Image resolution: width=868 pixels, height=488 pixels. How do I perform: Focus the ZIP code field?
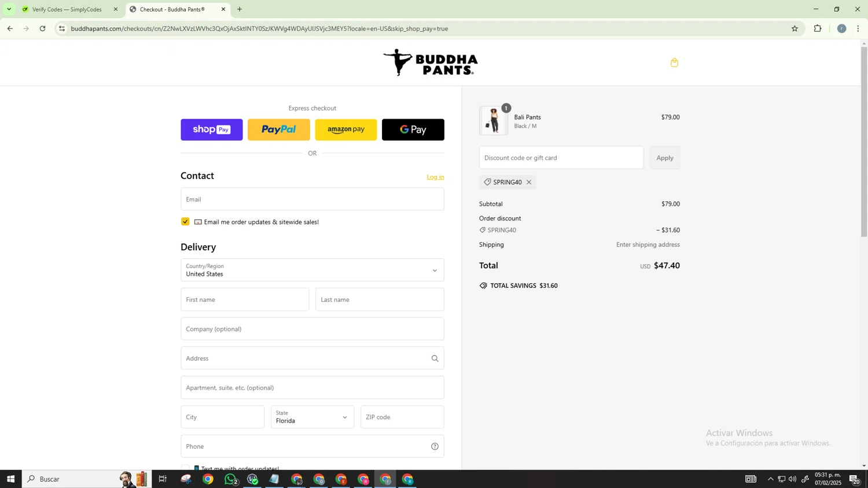(402, 417)
